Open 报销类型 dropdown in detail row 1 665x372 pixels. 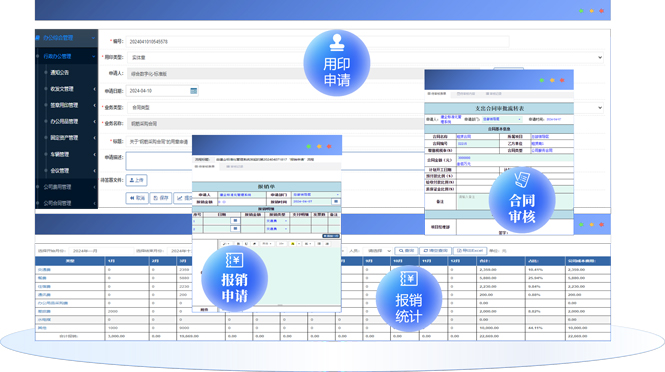pyautogui.click(x=277, y=221)
